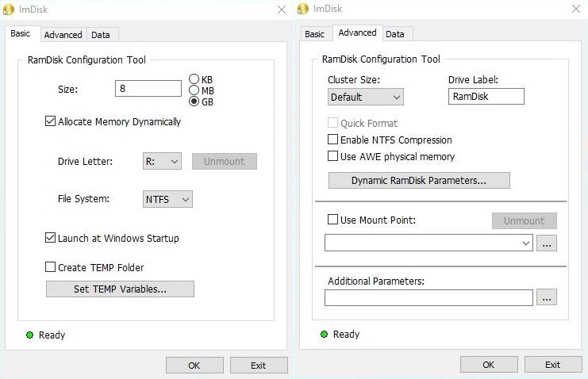Viewport: 588px width, 379px height.
Task: Enable the Use Mount Point checkbox
Action: tap(332, 220)
